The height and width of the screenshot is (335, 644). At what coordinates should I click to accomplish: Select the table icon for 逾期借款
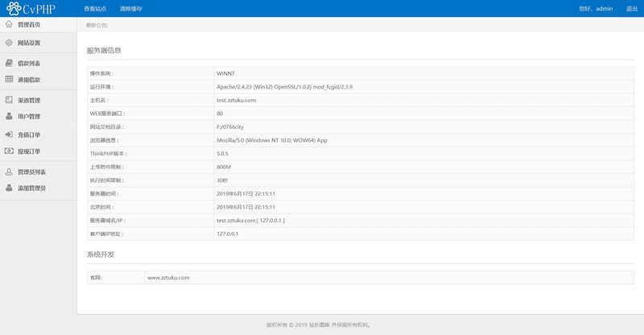point(9,80)
